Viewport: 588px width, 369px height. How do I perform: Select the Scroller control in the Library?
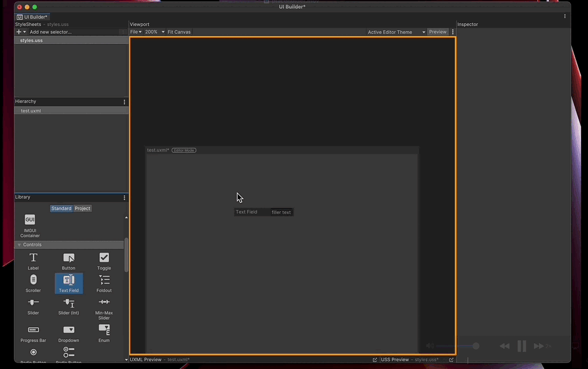33,283
